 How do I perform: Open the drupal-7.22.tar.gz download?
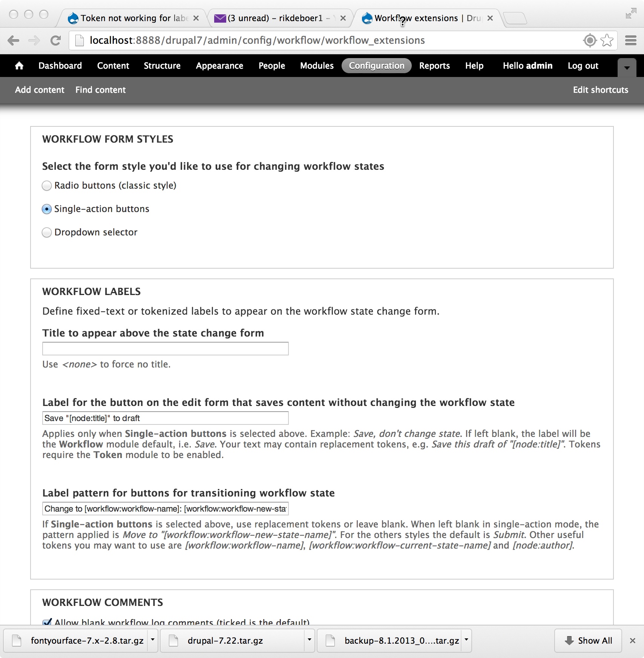(233, 641)
